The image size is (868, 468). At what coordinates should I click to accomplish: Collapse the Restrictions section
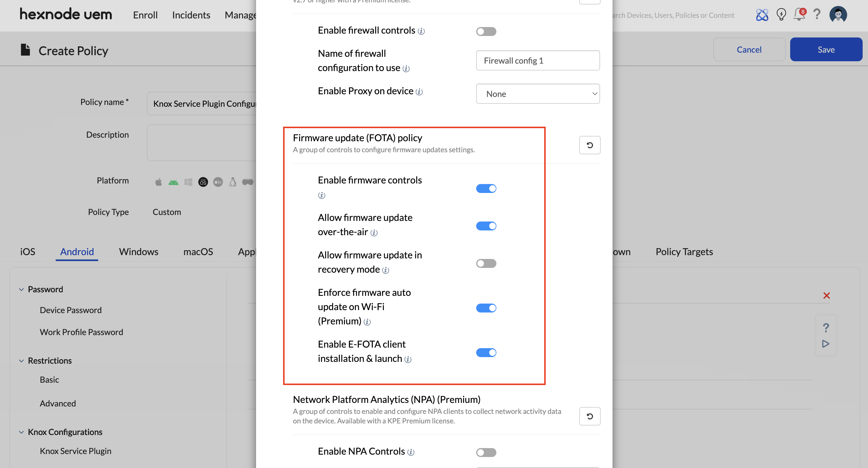(x=21, y=361)
